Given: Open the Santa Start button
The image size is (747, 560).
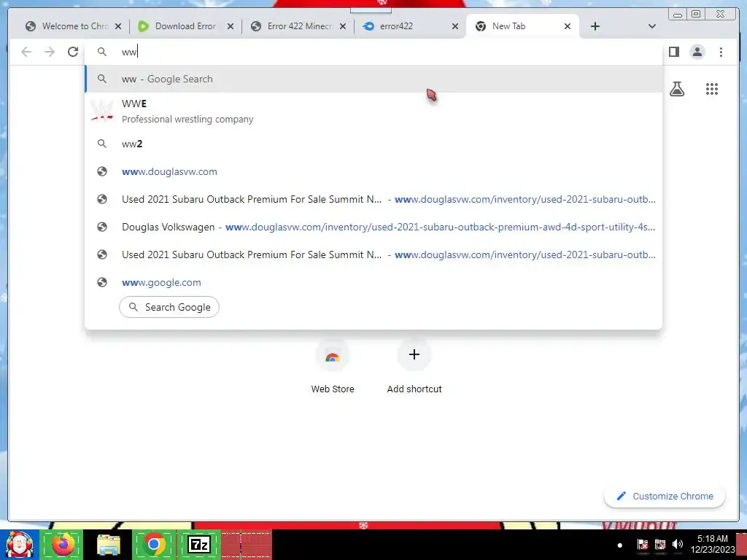Looking at the screenshot, I should point(20,544).
